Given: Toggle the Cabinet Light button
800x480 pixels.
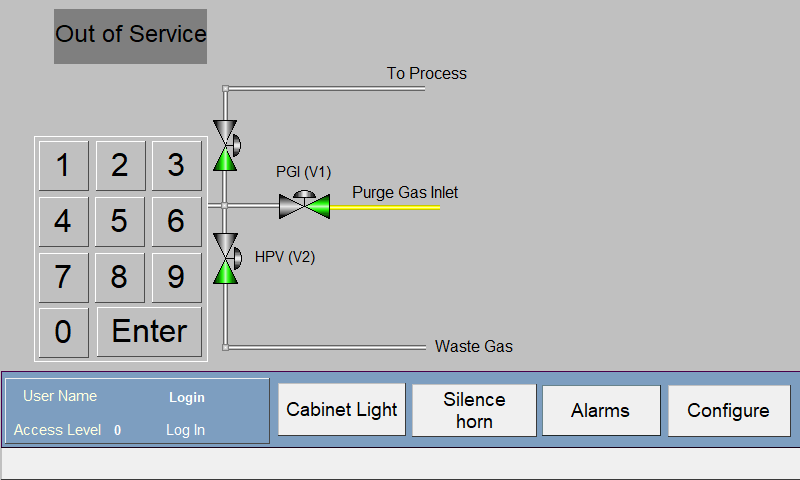Looking at the screenshot, I should (342, 410).
